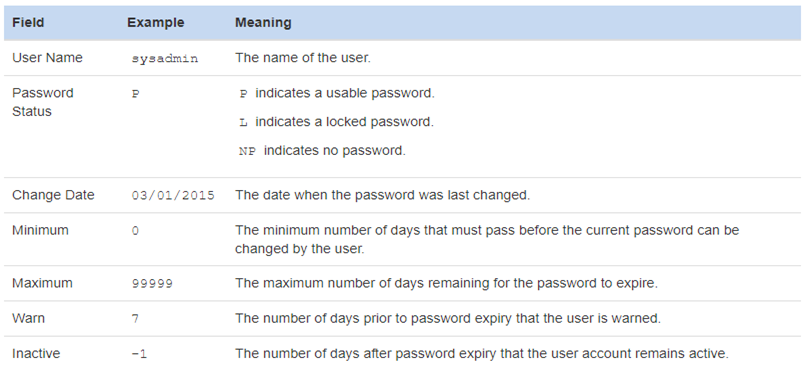Screen dimensions: 808x383
Task: Click the sysadmin example value
Action: tap(164, 58)
